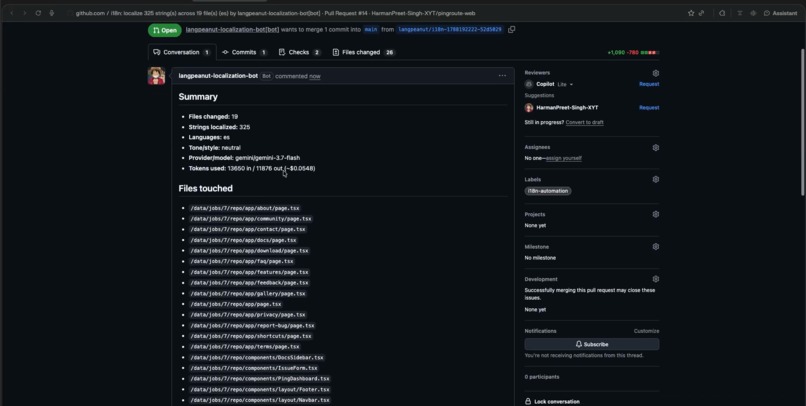Viewport: 806px width, 406px height.
Task: Open langpeanut-localization-bot[bot] profile link in header
Action: (x=232, y=30)
